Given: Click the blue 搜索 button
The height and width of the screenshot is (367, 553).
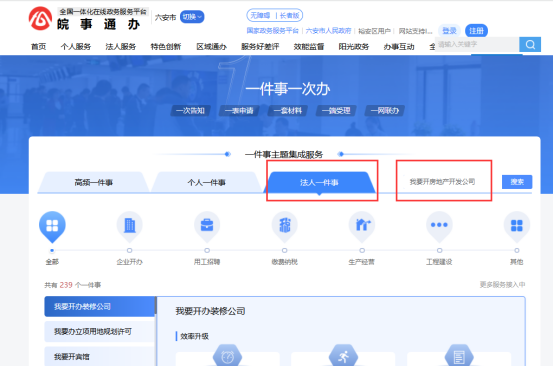Looking at the screenshot, I should (x=517, y=182).
